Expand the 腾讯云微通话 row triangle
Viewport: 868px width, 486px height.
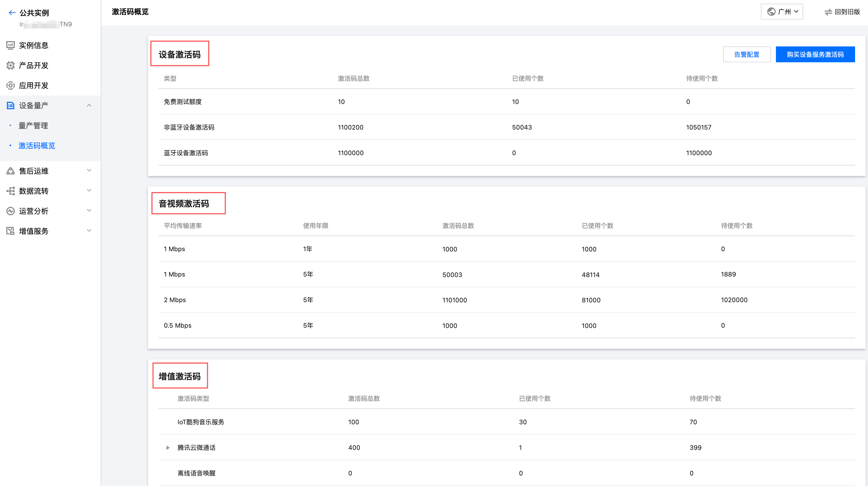point(168,447)
